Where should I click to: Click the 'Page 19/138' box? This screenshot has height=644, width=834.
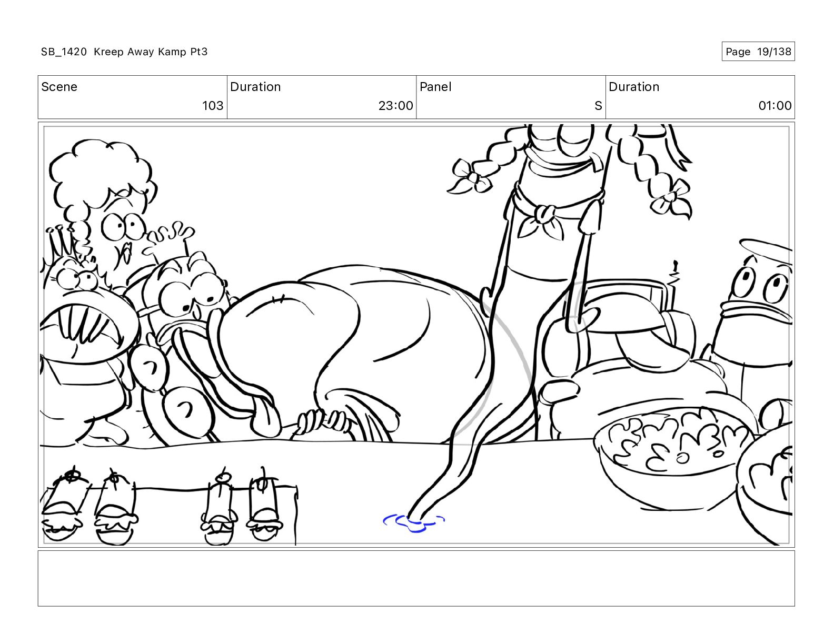pyautogui.click(x=758, y=52)
